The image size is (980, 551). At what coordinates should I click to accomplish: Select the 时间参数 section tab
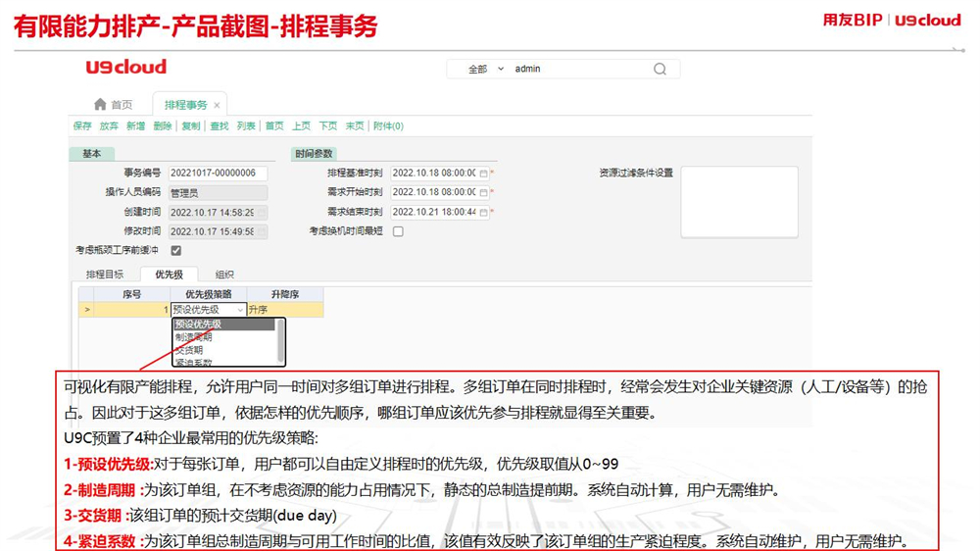tap(314, 154)
